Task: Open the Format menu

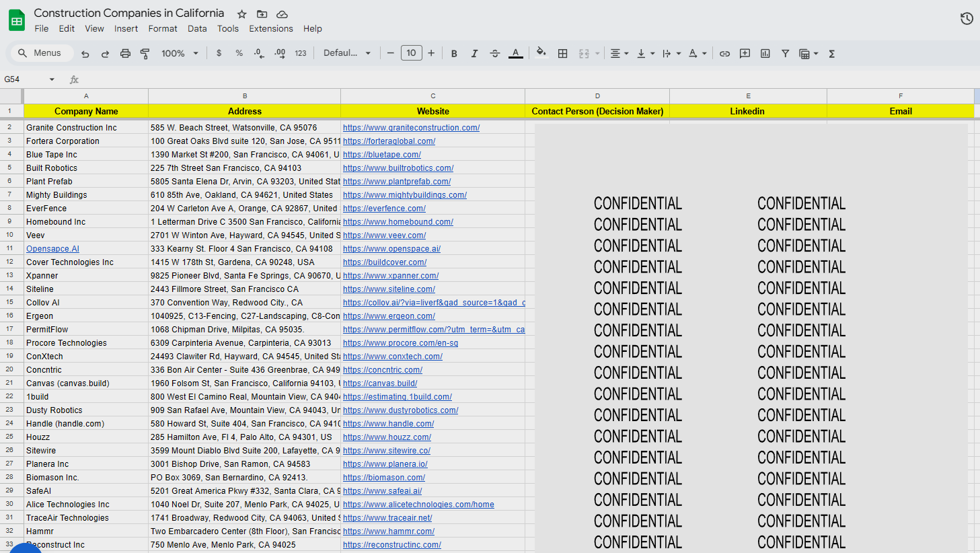Action: click(x=163, y=29)
